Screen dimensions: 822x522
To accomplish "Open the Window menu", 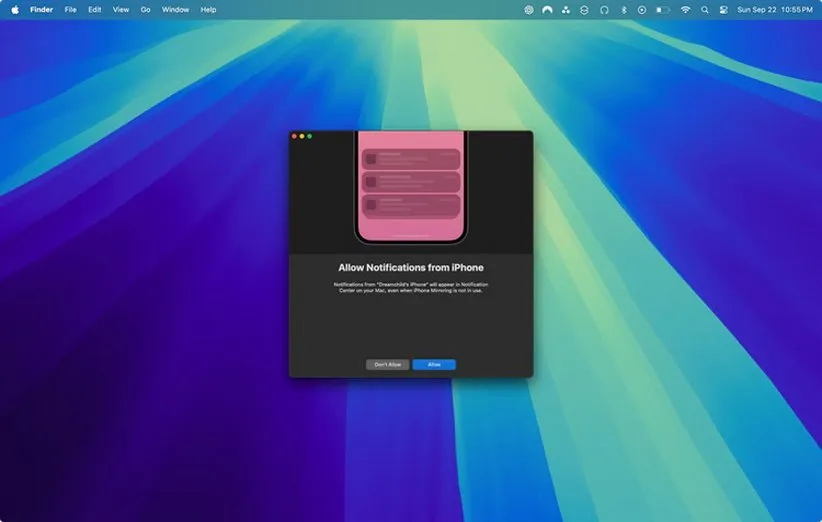I will 175,9.
